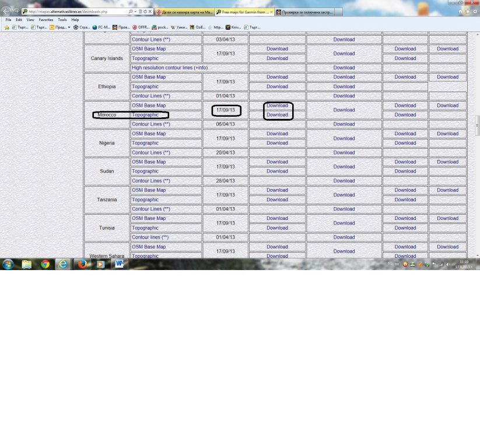The image size is (480, 448).
Task: Refresh the page with the reload icon
Action: click(x=145, y=12)
